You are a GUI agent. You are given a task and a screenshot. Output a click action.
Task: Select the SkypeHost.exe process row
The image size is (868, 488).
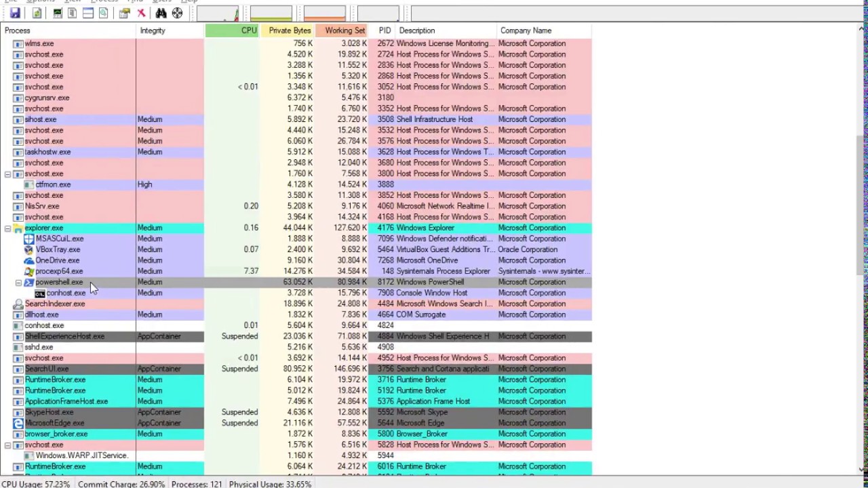(296, 412)
